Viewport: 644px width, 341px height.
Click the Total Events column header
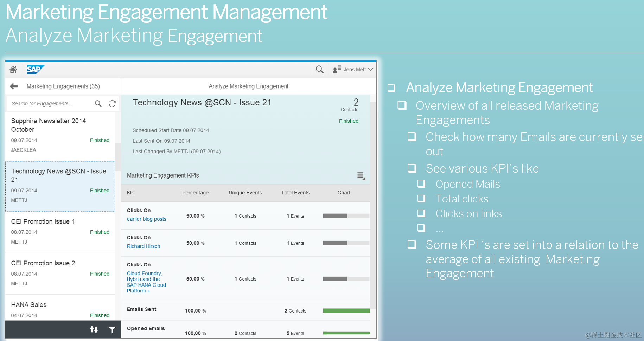[x=295, y=193]
